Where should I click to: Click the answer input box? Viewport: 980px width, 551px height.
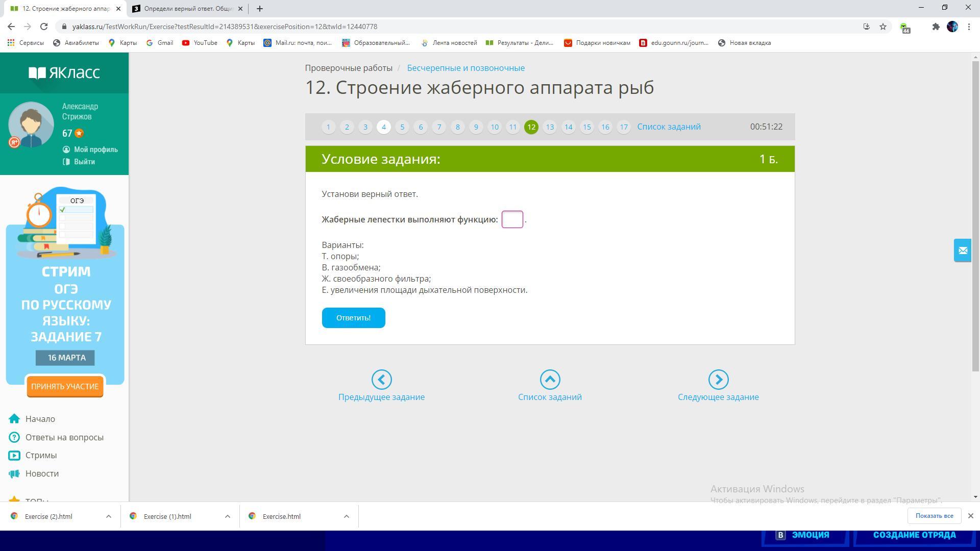(512, 219)
